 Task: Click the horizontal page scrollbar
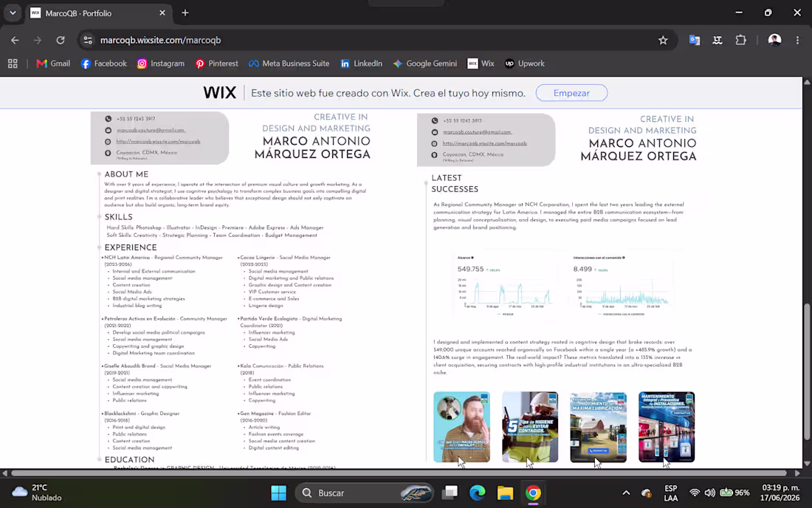pyautogui.click(x=399, y=473)
